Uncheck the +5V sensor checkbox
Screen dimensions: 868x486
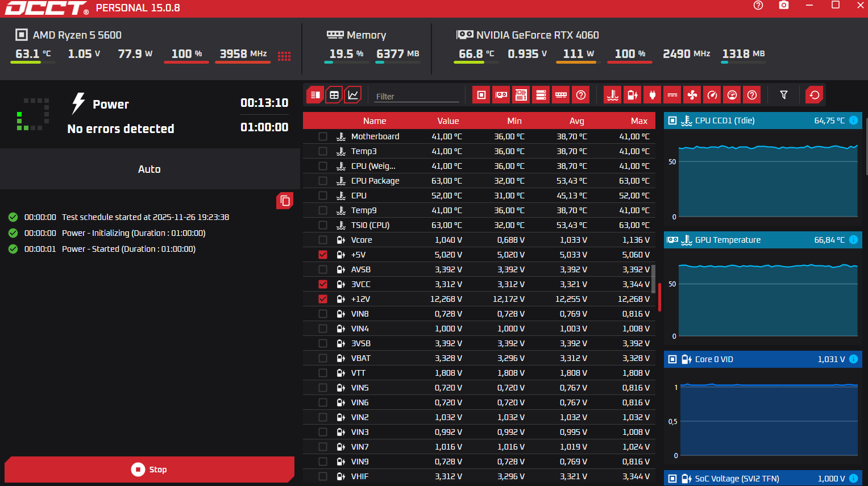click(x=323, y=255)
